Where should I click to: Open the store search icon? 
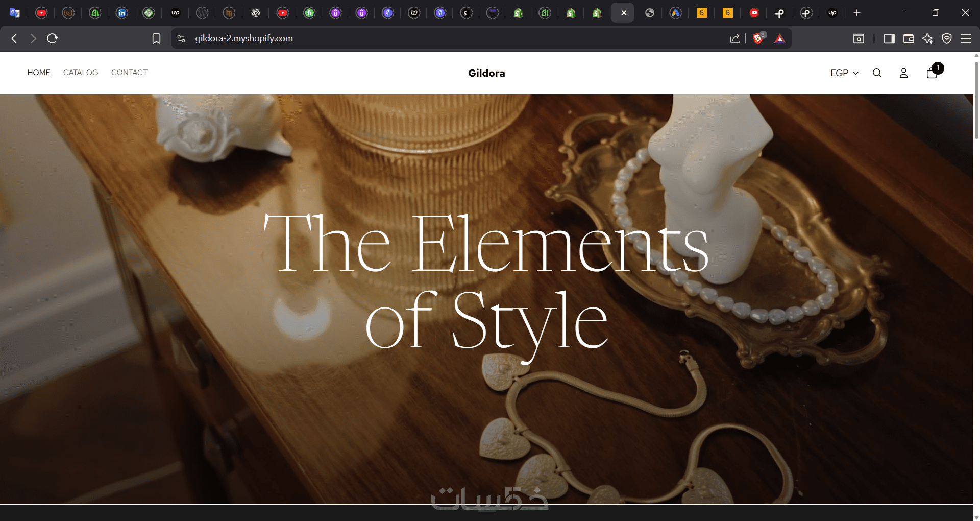(x=877, y=73)
